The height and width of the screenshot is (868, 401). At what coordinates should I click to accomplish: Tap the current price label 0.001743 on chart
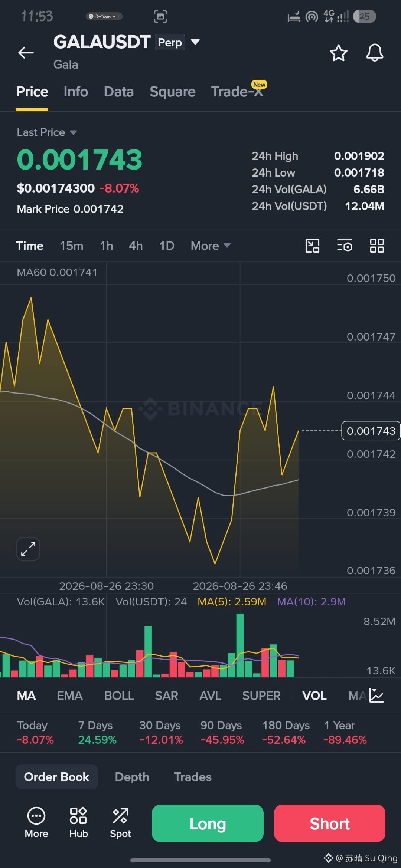[x=371, y=431]
